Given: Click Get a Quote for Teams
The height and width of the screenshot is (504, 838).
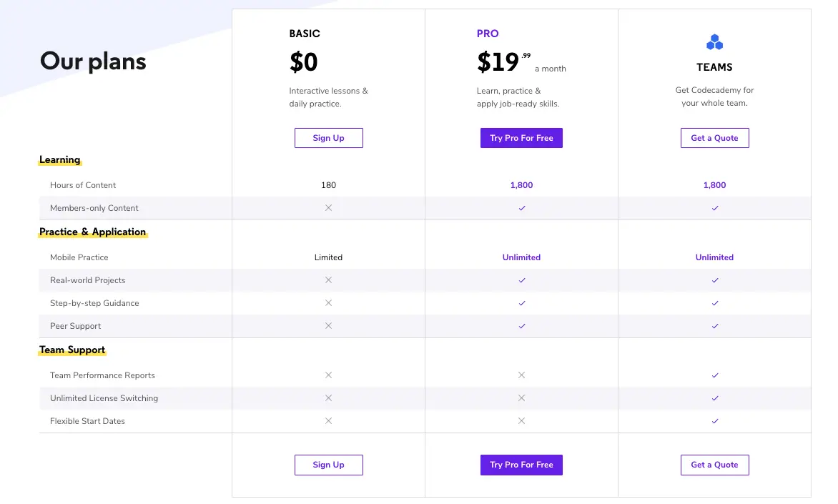Looking at the screenshot, I should pyautogui.click(x=714, y=137).
